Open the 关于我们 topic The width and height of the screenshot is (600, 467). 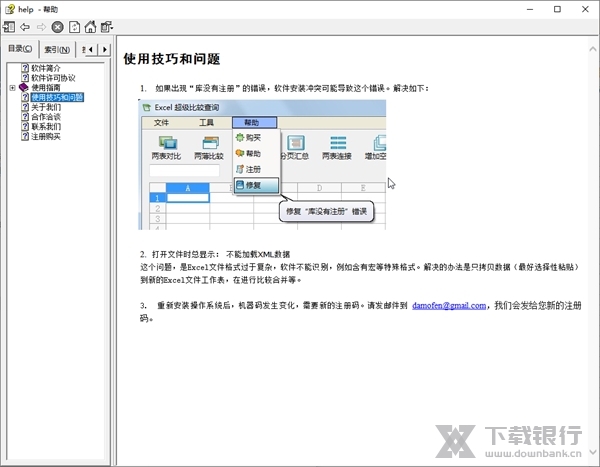pos(46,107)
